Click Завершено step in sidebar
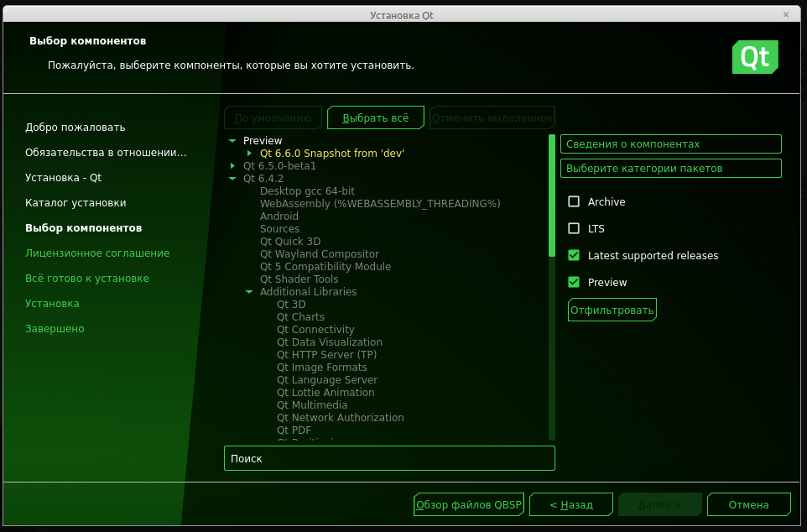Viewport: 807px width, 532px height. click(x=55, y=329)
